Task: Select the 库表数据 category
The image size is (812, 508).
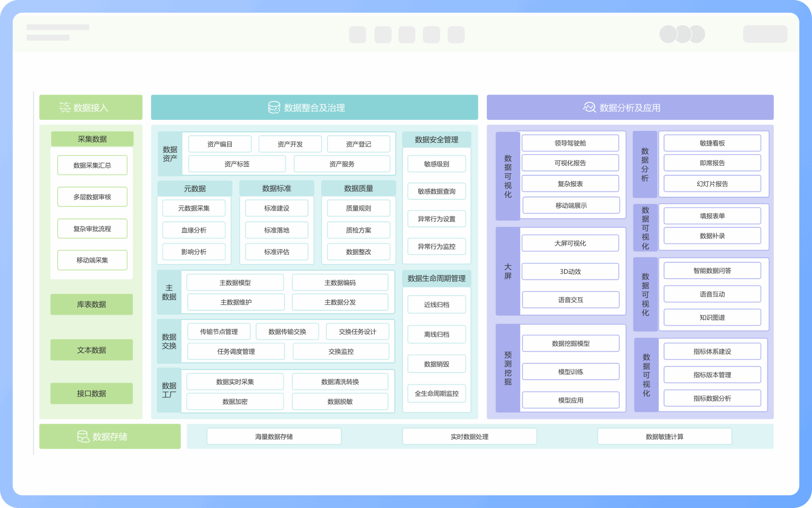Action: point(91,304)
